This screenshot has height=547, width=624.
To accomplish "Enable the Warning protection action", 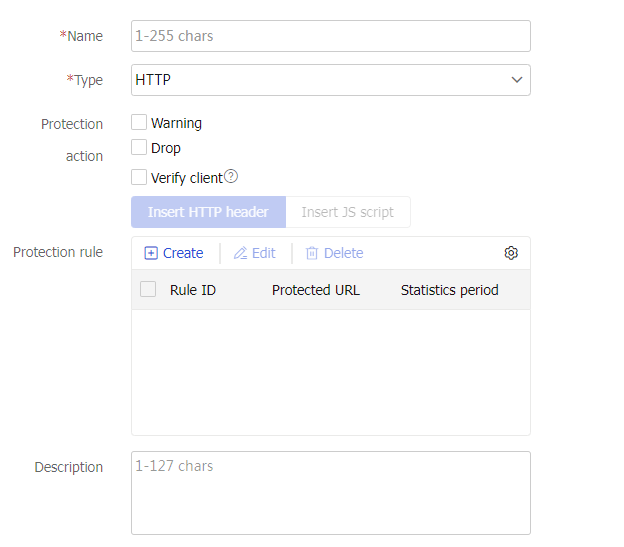I will (x=139, y=122).
